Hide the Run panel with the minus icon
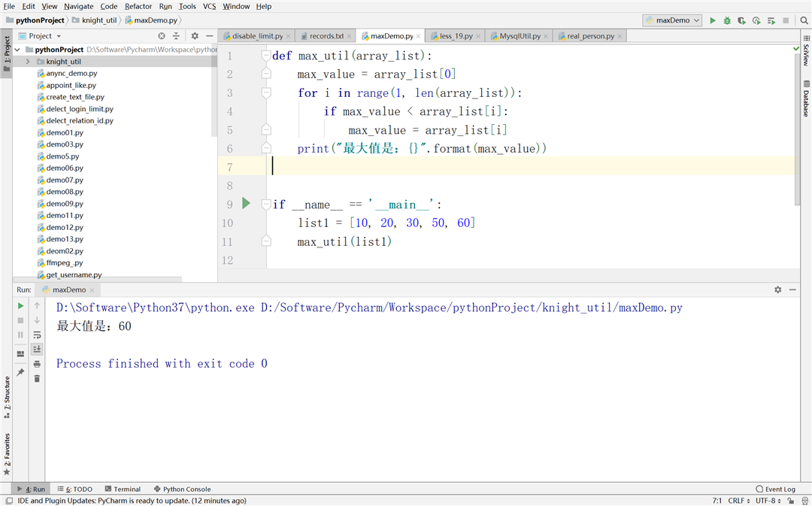Viewport: 812px width, 506px height. [x=792, y=289]
